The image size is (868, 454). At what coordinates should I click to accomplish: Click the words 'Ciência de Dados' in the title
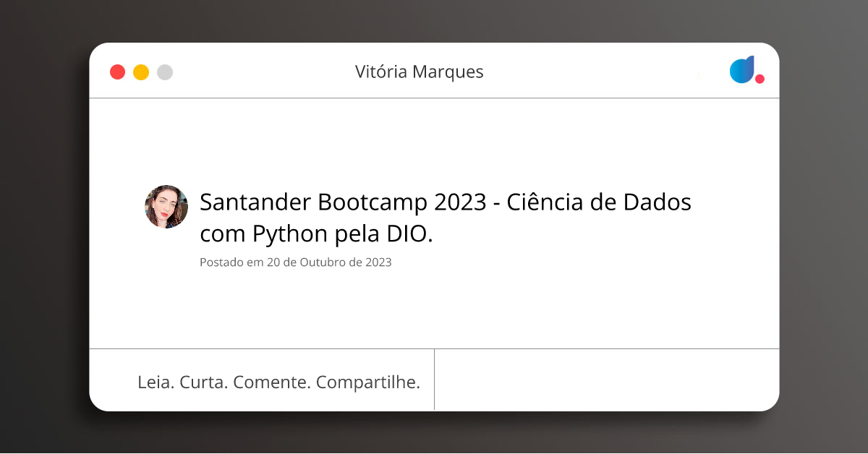(599, 202)
